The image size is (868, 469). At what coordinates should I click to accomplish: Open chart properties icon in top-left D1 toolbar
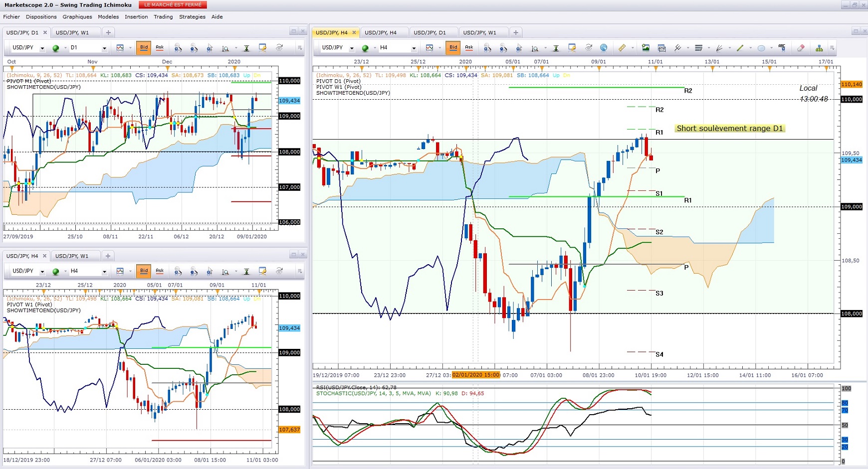[x=262, y=48]
